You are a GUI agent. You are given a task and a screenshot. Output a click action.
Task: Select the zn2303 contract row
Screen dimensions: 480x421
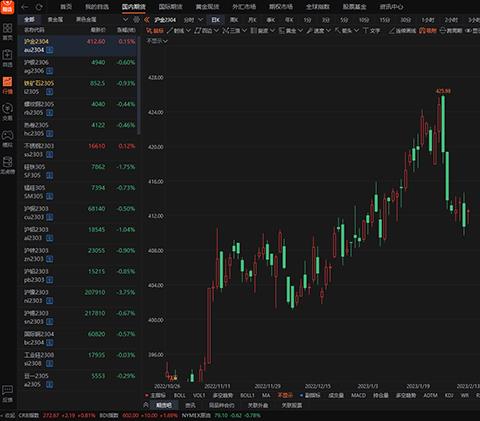(x=78, y=255)
